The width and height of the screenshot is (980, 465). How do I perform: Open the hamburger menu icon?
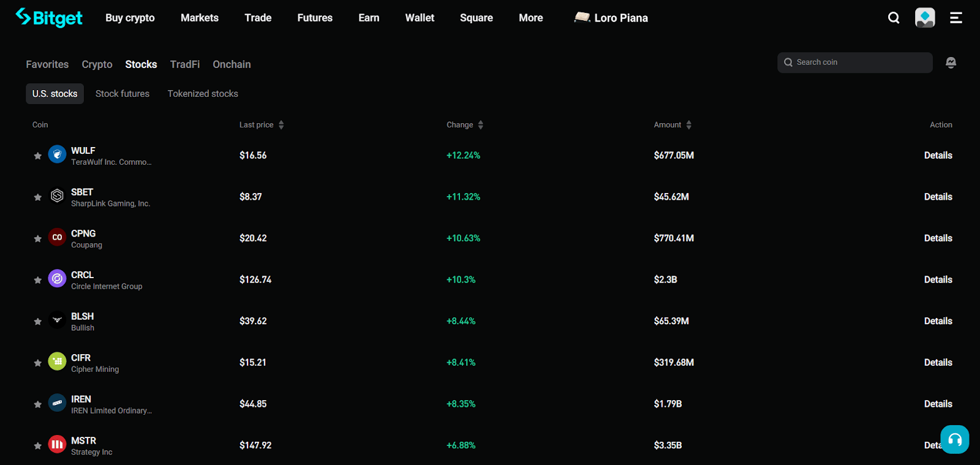(956, 18)
